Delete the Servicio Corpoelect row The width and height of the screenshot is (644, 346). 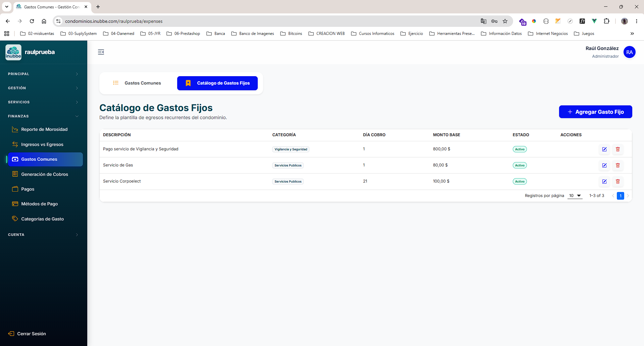[617, 182]
